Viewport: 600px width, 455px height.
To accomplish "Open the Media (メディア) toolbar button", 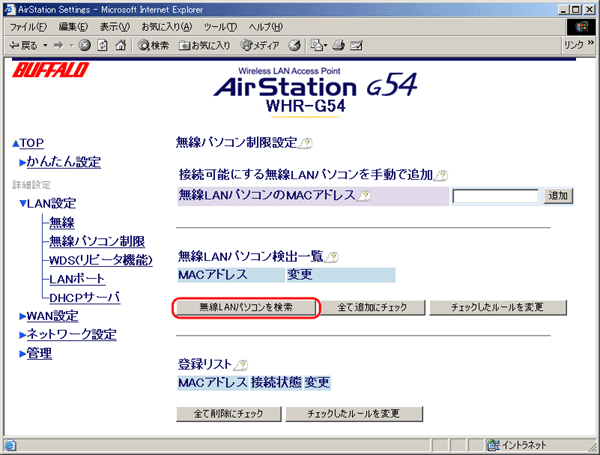I will coord(260,46).
